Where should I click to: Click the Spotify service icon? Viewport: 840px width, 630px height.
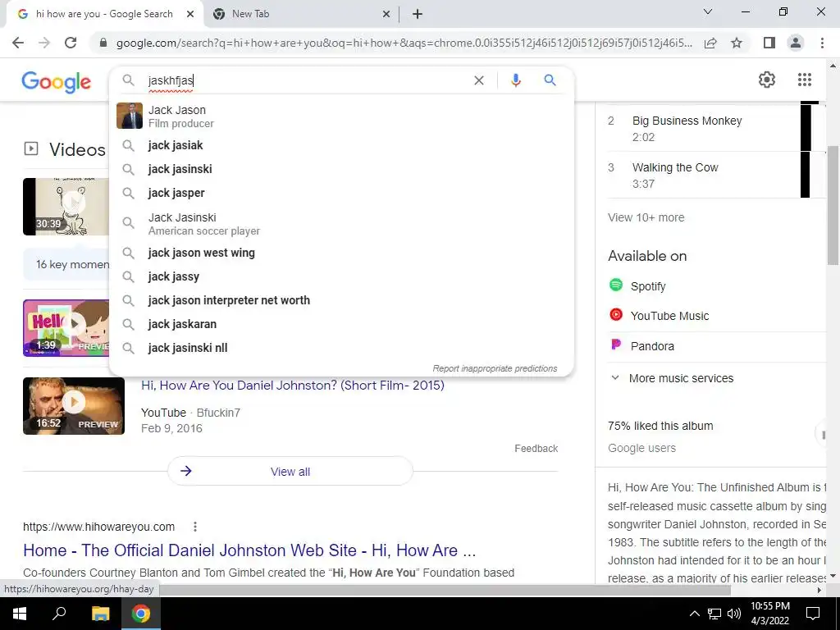616,285
